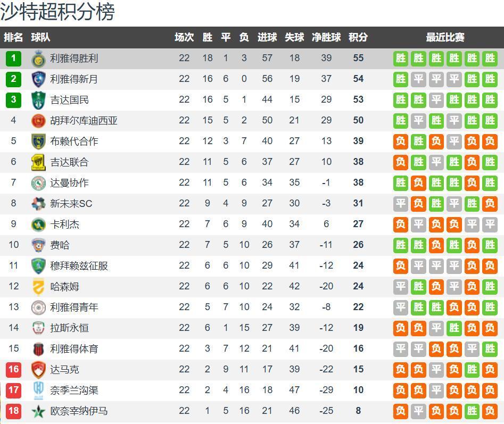Sort table by 积分 column header
504x424 pixels.
tap(358, 37)
